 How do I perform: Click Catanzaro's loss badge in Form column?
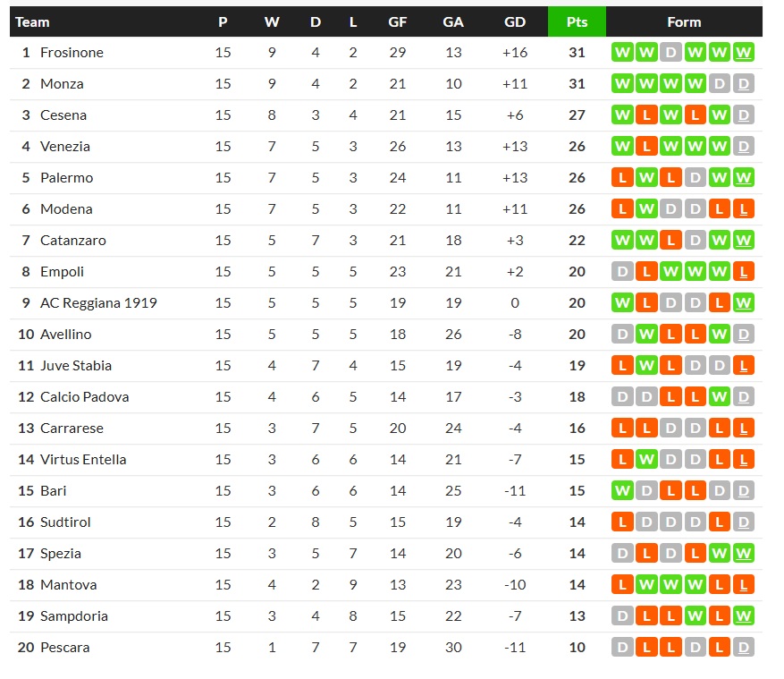pyautogui.click(x=670, y=241)
